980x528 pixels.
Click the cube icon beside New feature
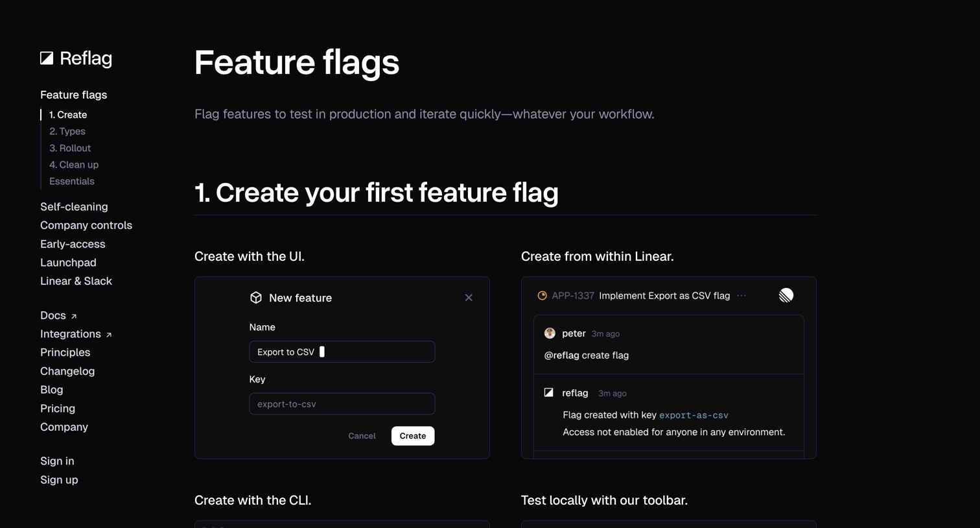pyautogui.click(x=256, y=298)
